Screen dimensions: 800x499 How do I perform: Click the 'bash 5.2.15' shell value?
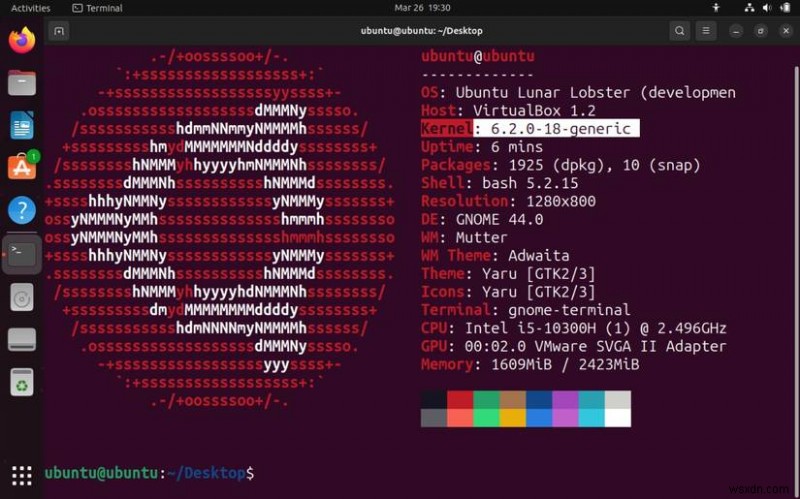(x=530, y=183)
